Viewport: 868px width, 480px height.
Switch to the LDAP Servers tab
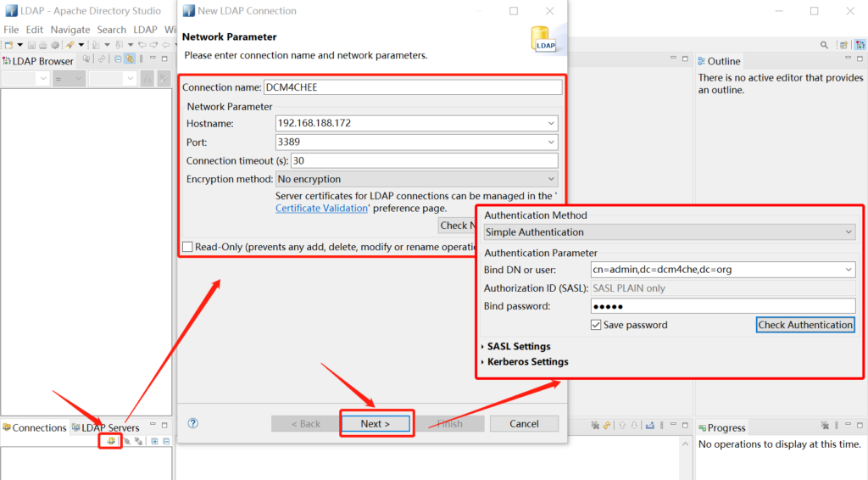pyautogui.click(x=109, y=427)
